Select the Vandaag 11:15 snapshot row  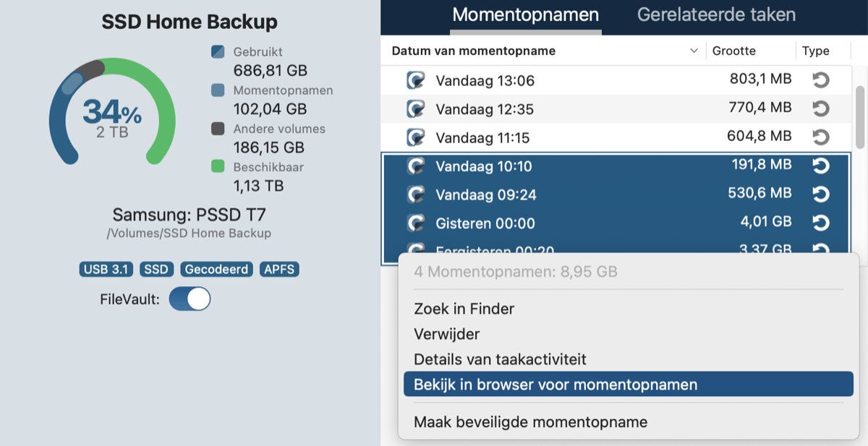coord(616,137)
